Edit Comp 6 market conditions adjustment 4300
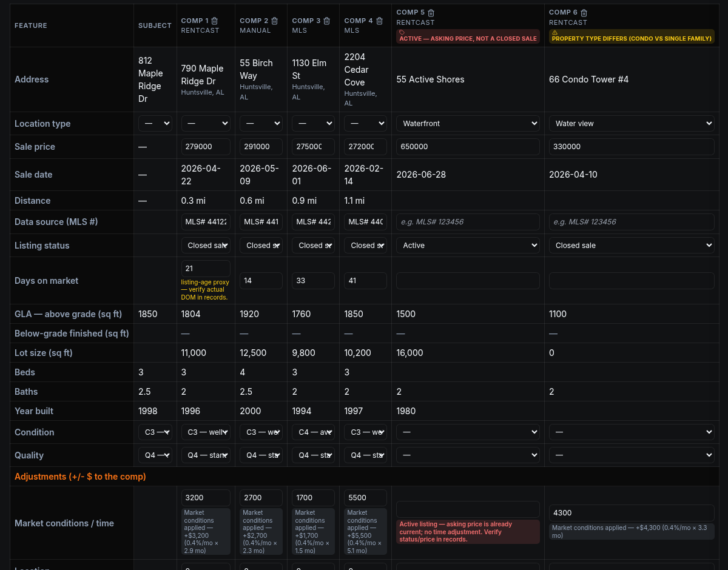This screenshot has width=728, height=570. pyautogui.click(x=632, y=513)
